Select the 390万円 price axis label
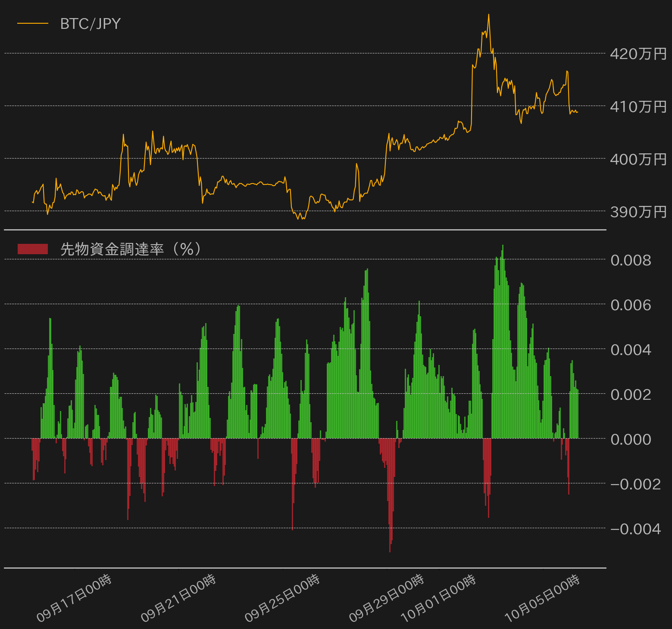The width and height of the screenshot is (672, 629). (638, 212)
